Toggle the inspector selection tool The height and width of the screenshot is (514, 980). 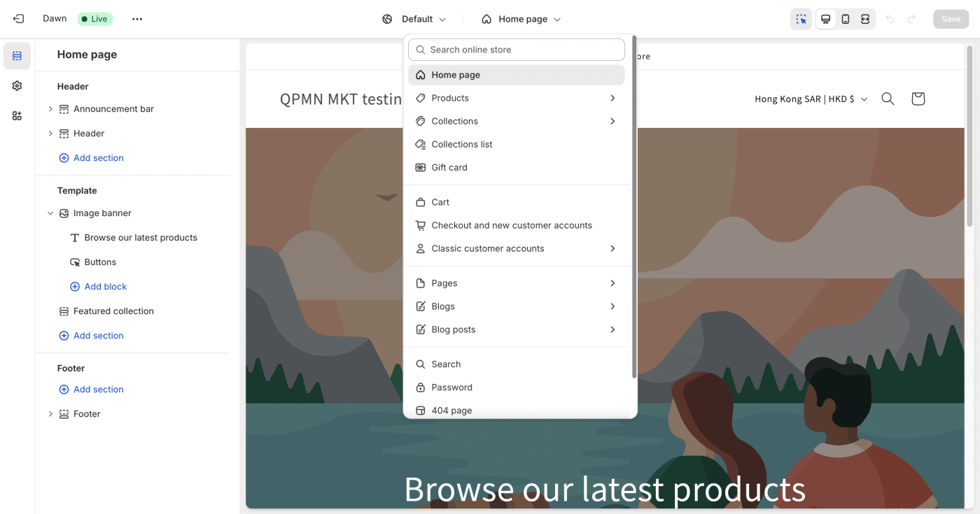[801, 20]
